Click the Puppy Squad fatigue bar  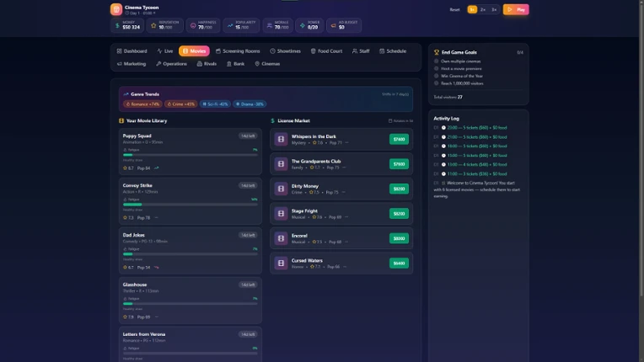(191, 155)
